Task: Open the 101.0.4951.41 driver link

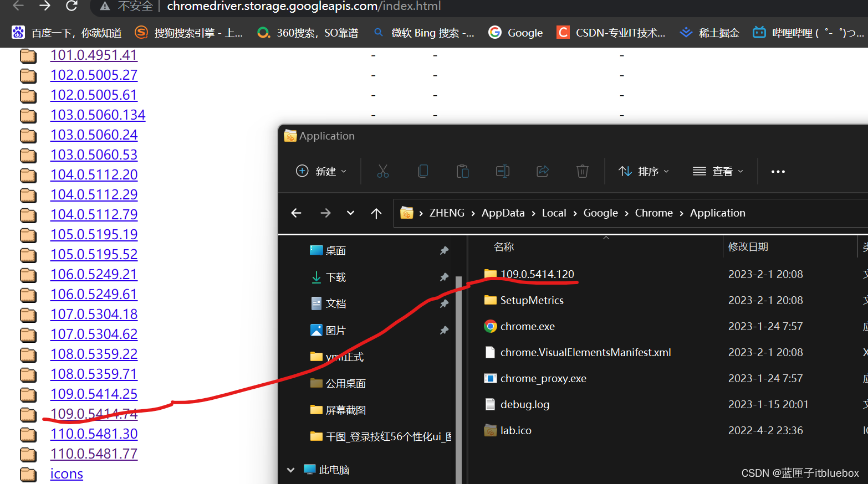Action: [x=94, y=55]
